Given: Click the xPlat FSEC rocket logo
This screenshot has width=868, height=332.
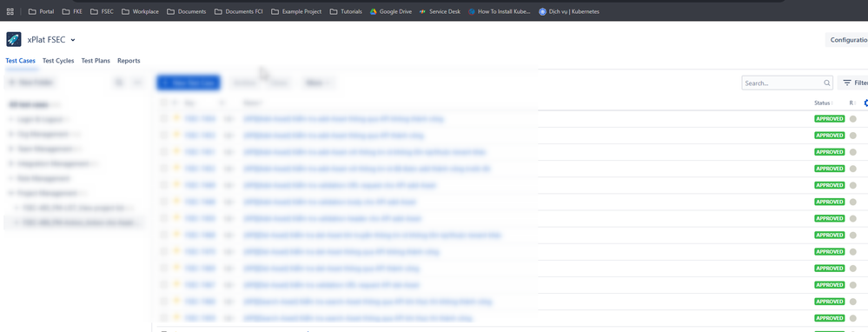Looking at the screenshot, I should (x=14, y=39).
